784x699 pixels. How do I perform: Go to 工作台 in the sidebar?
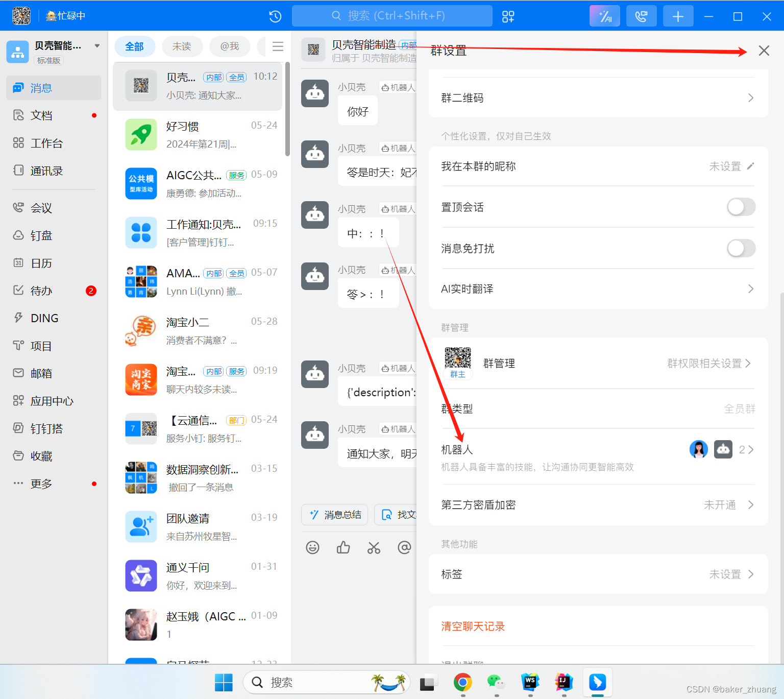point(54,143)
